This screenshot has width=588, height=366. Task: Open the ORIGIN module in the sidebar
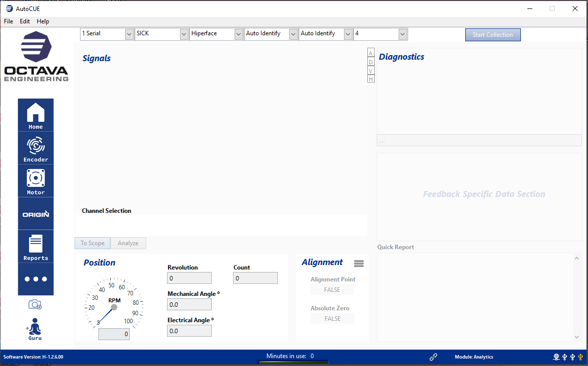tap(36, 214)
